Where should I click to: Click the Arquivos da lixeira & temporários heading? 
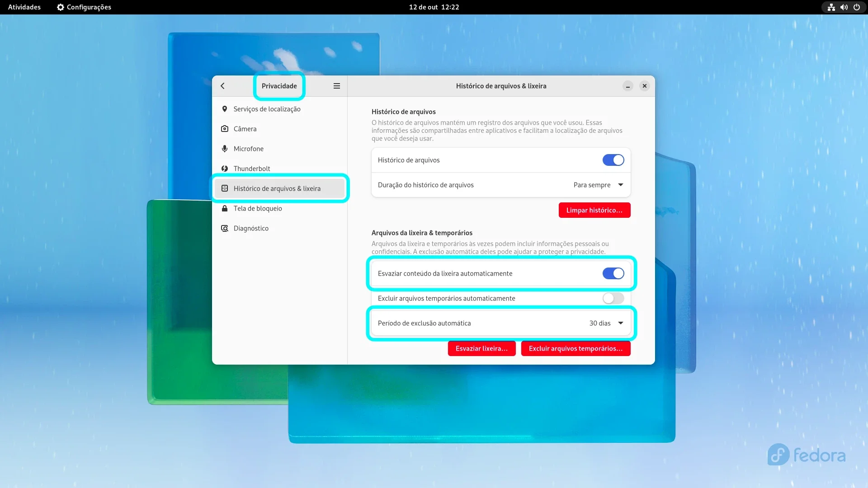(x=422, y=233)
